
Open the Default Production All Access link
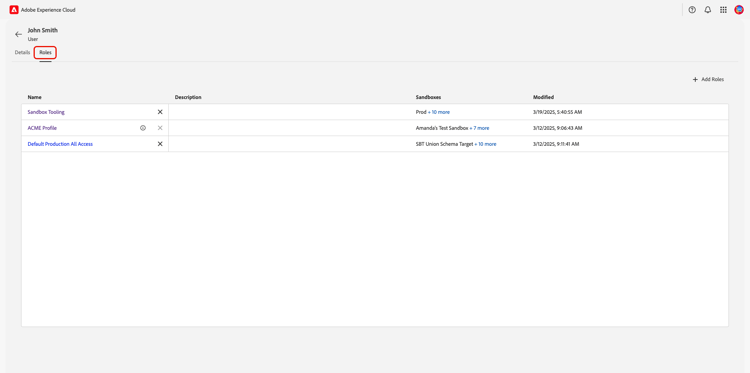(60, 144)
